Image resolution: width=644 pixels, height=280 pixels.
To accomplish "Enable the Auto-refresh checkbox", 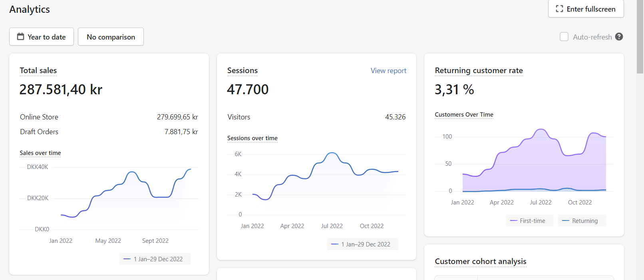I will [564, 37].
